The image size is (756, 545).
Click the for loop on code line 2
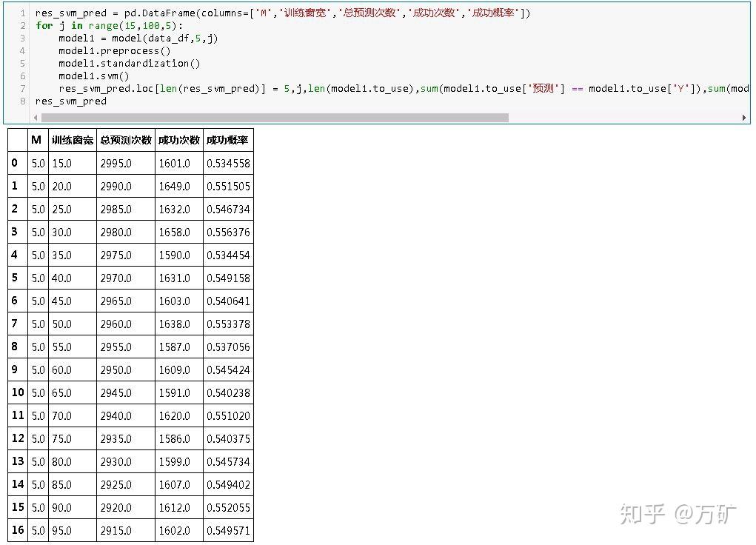click(109, 26)
